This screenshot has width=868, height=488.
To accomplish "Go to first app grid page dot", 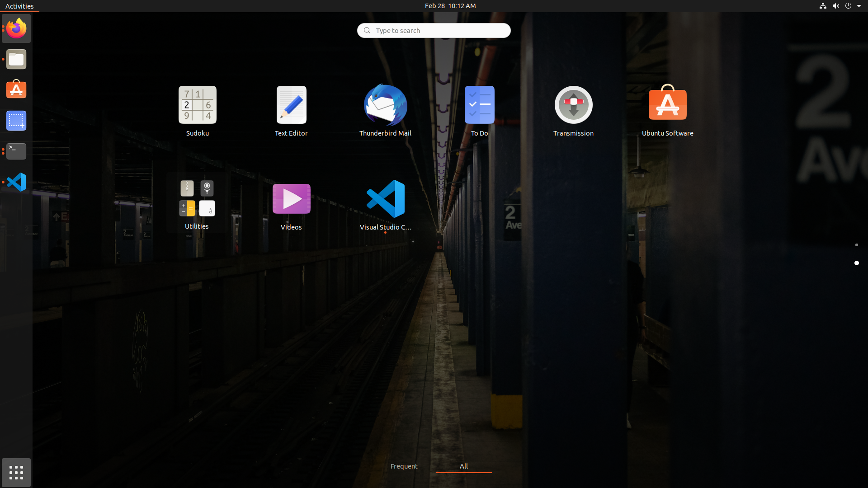I will (x=856, y=245).
